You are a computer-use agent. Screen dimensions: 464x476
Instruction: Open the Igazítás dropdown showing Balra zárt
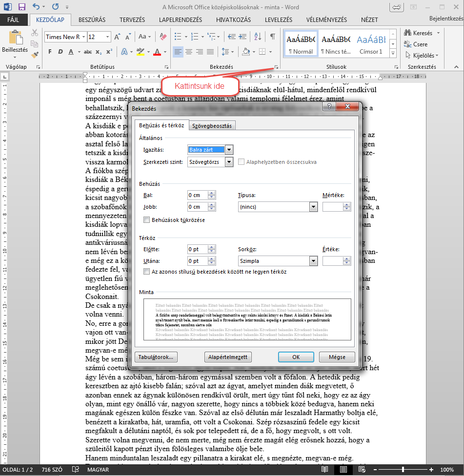pyautogui.click(x=229, y=150)
